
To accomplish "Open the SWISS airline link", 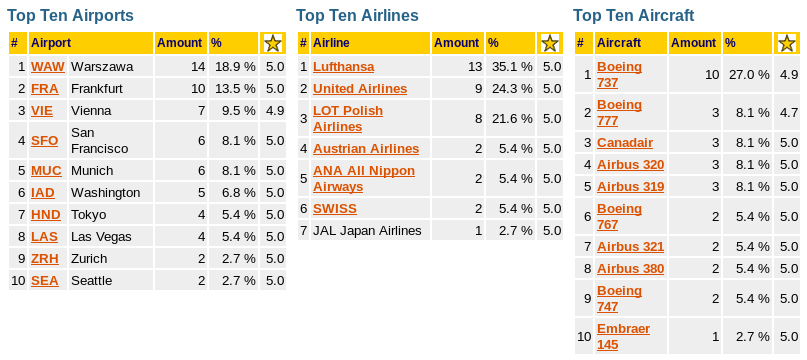I will (x=335, y=209).
